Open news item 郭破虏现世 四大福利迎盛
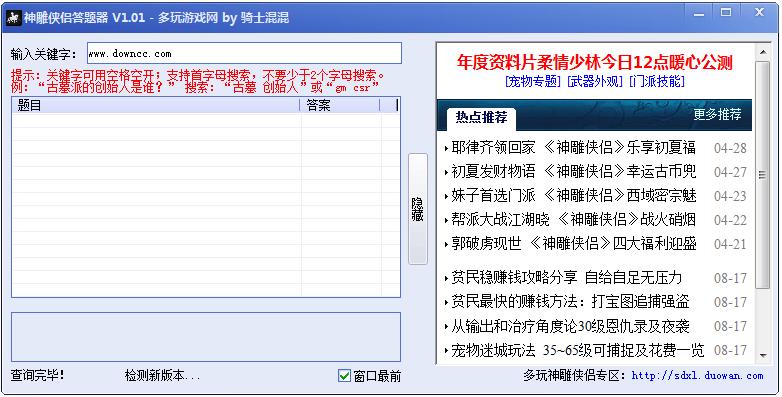The width and height of the screenshot is (782, 397). click(x=573, y=243)
